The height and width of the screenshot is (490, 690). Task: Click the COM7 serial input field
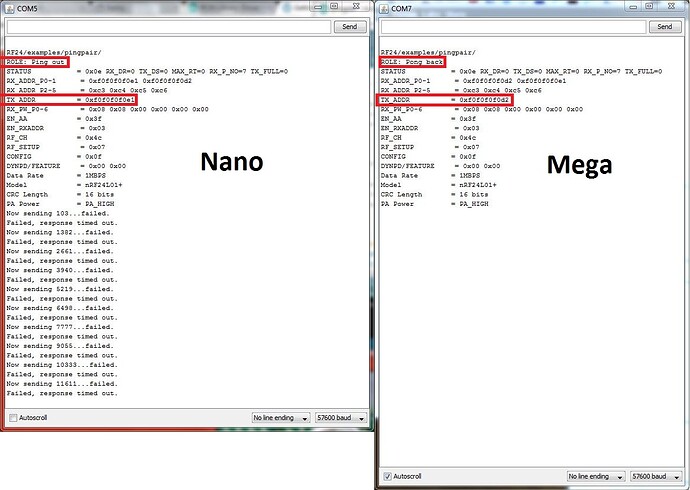[513, 27]
